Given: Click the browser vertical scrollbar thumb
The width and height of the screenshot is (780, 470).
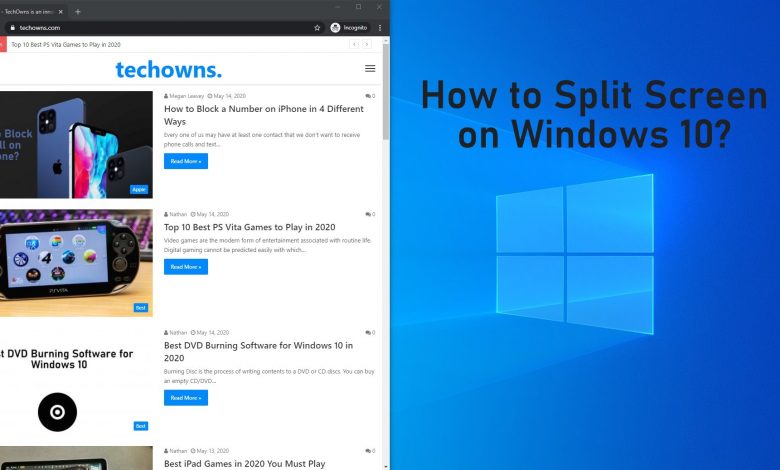Looking at the screenshot, I should [x=386, y=92].
